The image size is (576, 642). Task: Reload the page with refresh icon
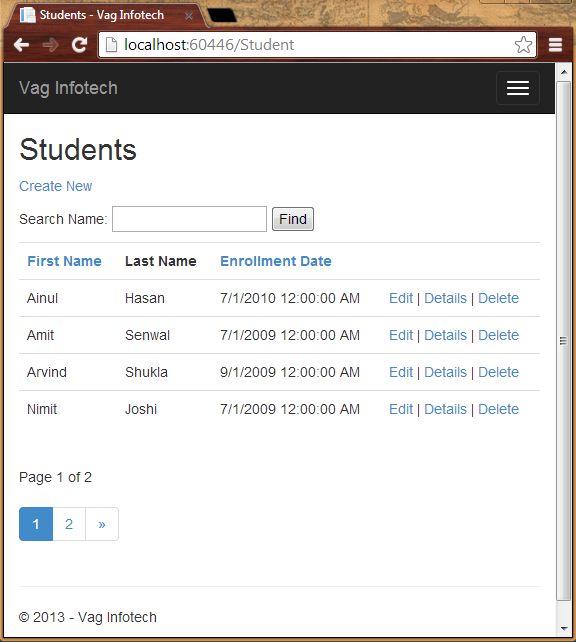pyautogui.click(x=79, y=45)
